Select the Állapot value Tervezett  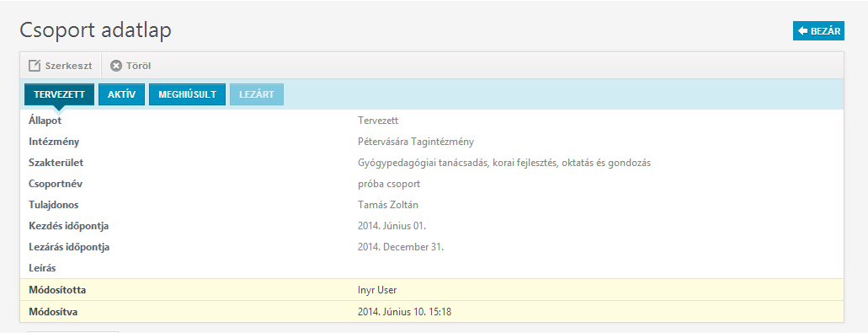click(378, 121)
